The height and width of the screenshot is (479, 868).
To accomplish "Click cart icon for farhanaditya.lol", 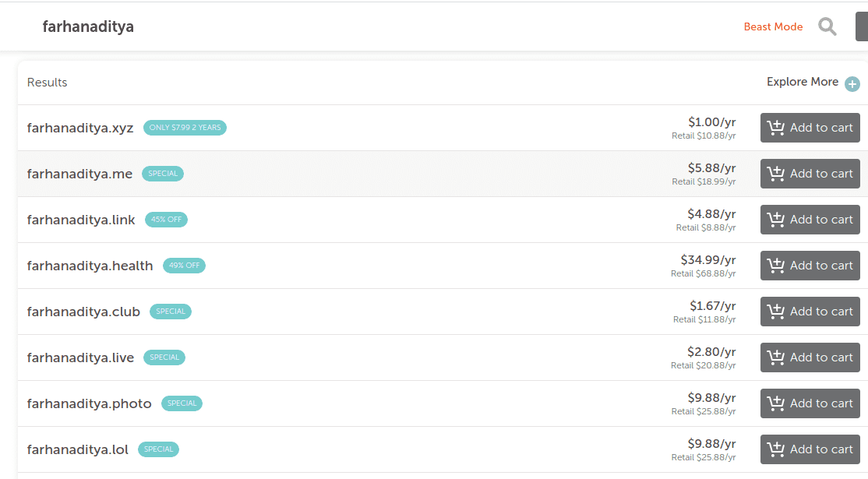I will [x=776, y=449].
